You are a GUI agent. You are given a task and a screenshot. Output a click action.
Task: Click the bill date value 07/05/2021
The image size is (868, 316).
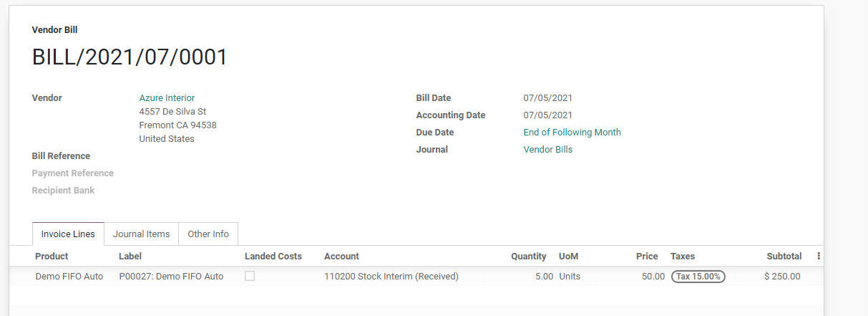pyautogui.click(x=547, y=98)
